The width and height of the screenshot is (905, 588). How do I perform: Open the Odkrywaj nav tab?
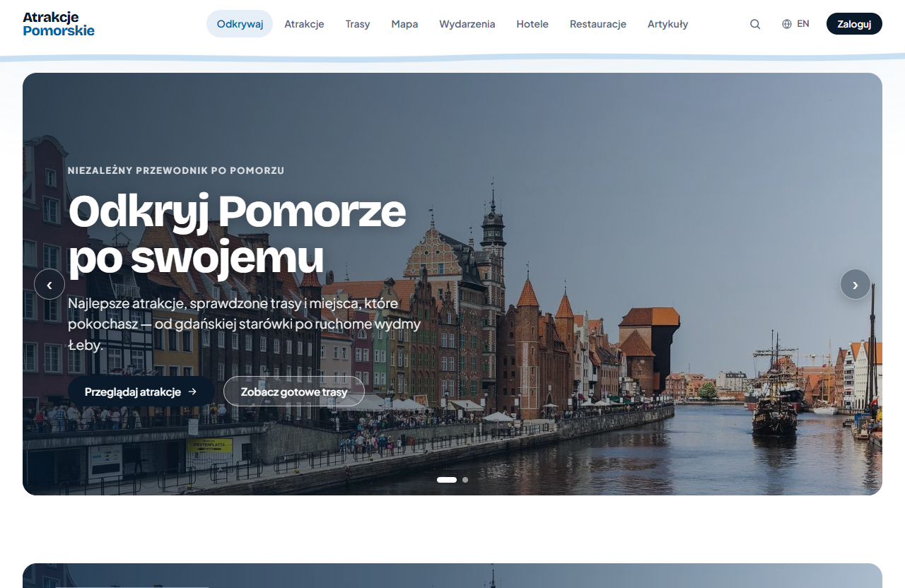click(x=240, y=23)
